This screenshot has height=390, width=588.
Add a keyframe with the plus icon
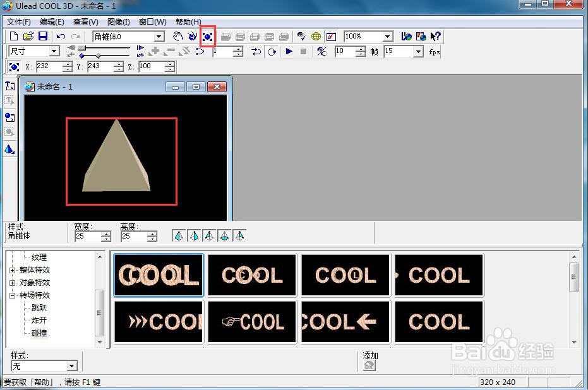[154, 51]
